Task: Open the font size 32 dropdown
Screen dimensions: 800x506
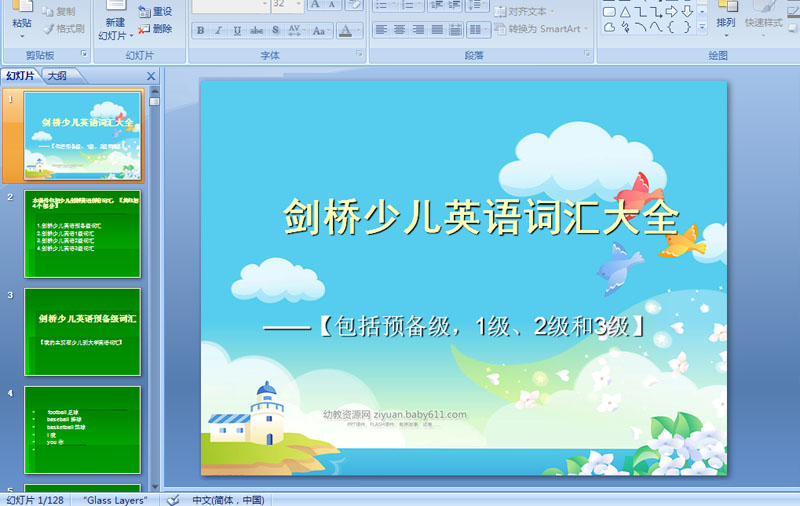Action: [299, 4]
